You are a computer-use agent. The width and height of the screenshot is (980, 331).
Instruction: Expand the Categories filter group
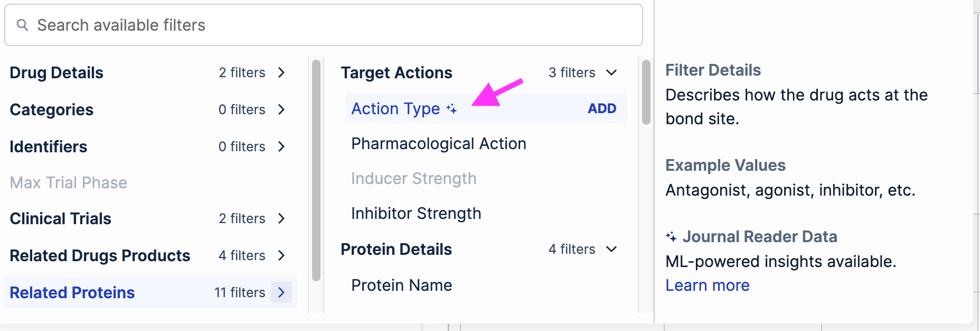[x=281, y=109]
